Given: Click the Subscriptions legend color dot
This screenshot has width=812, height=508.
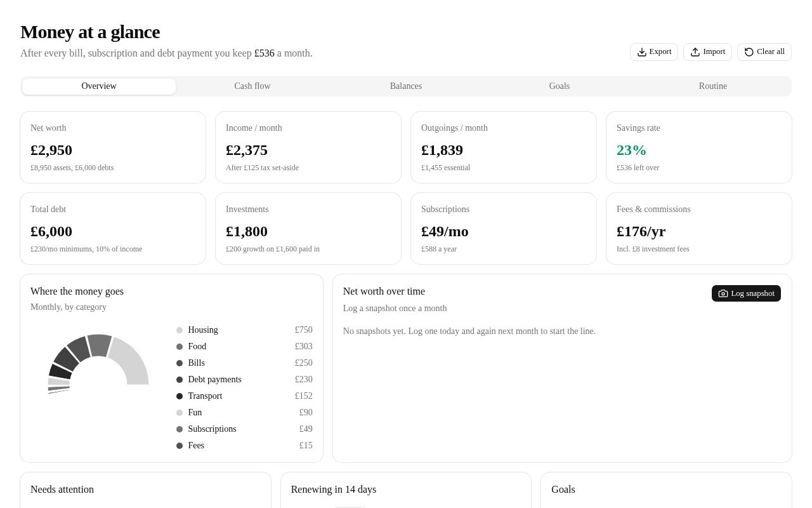Looking at the screenshot, I should tap(180, 429).
